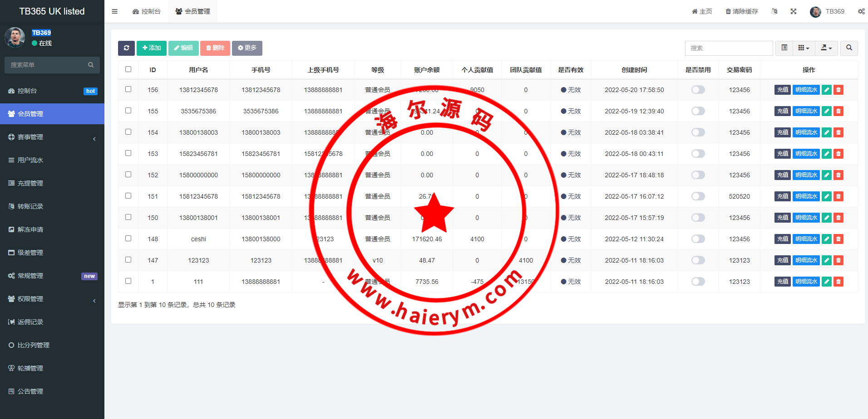Click red delete trash for ID 155
Image resolution: width=868 pixels, height=419 pixels.
coord(838,111)
